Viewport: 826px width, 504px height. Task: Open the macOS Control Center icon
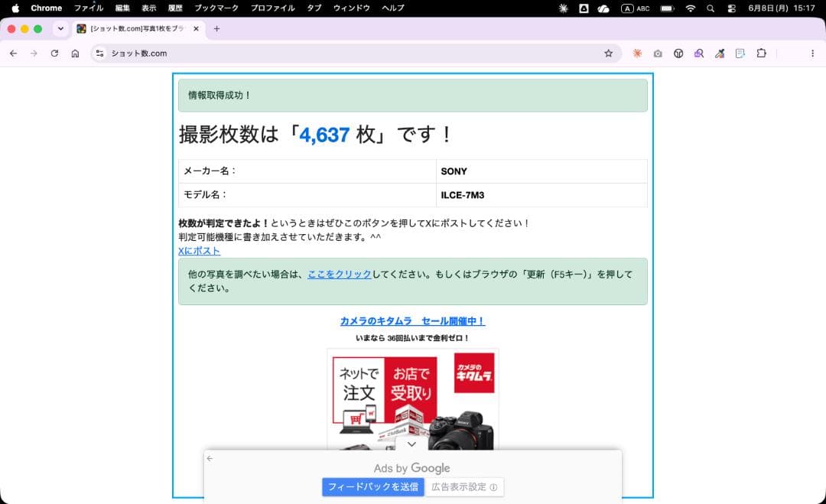tap(732, 8)
